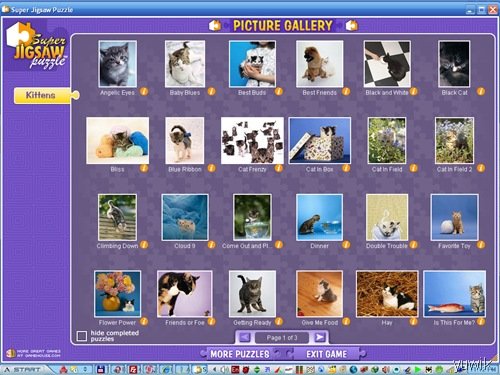This screenshot has width=500, height=375.
Task: Choose the Best Friends puppy thumbnail
Action: tap(319, 64)
